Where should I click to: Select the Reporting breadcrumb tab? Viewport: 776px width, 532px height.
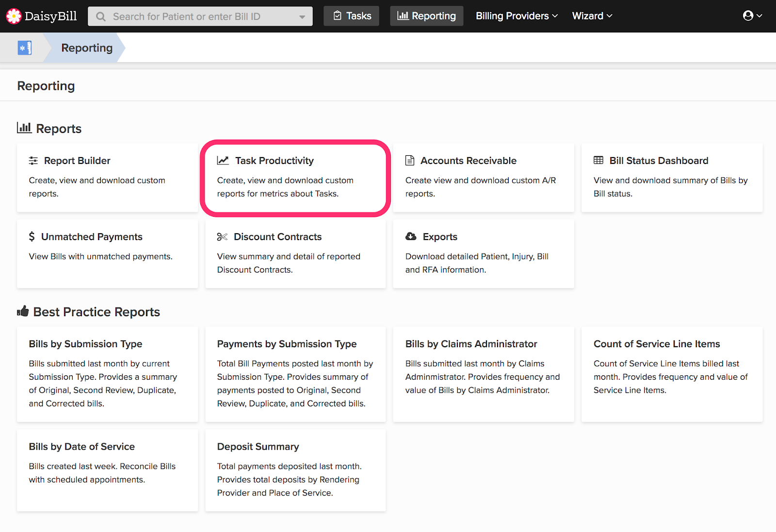[87, 48]
